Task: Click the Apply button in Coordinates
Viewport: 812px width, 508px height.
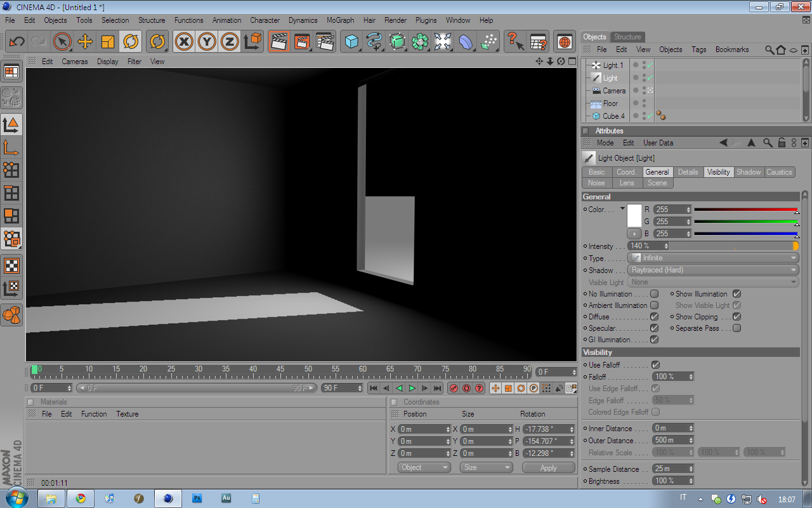Action: [549, 467]
